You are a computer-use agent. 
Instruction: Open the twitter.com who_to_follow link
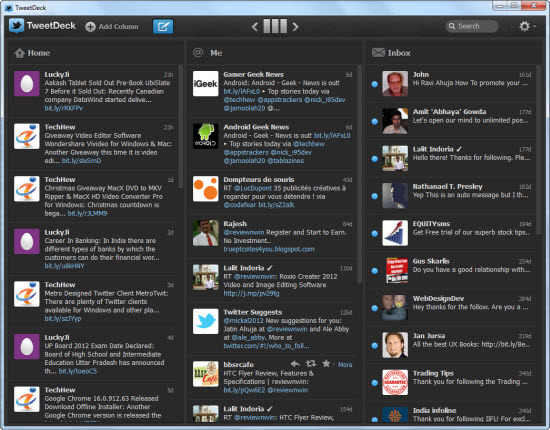coord(267,346)
